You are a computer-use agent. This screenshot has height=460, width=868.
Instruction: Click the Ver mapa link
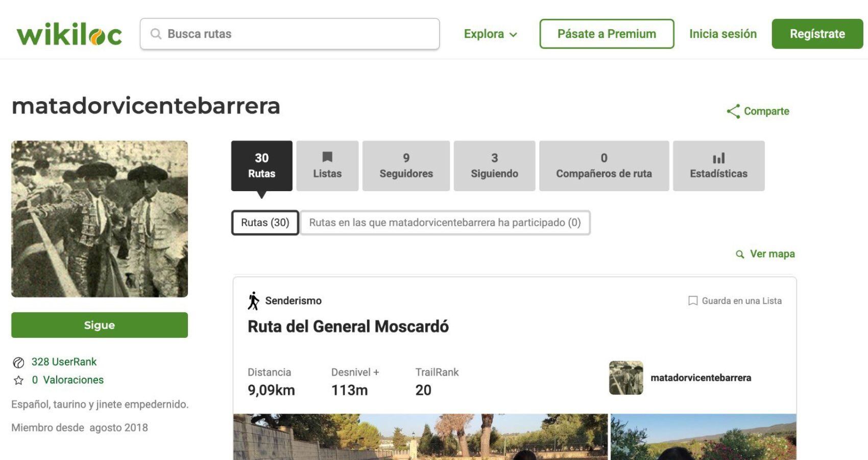coord(772,254)
